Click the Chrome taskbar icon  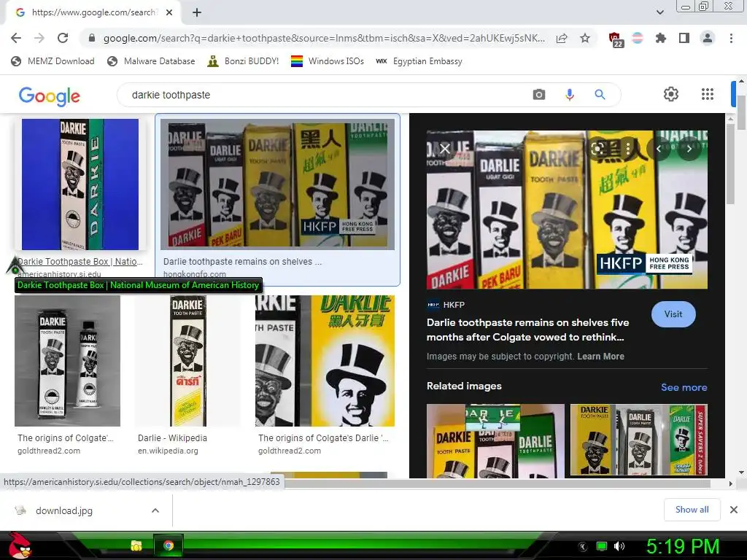[169, 545]
